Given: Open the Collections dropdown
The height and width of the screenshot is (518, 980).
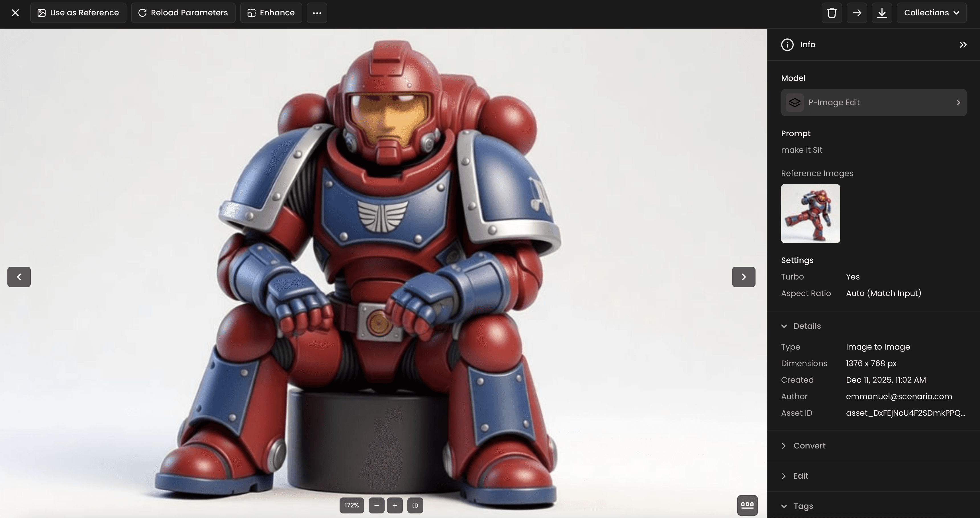Looking at the screenshot, I should tap(931, 13).
